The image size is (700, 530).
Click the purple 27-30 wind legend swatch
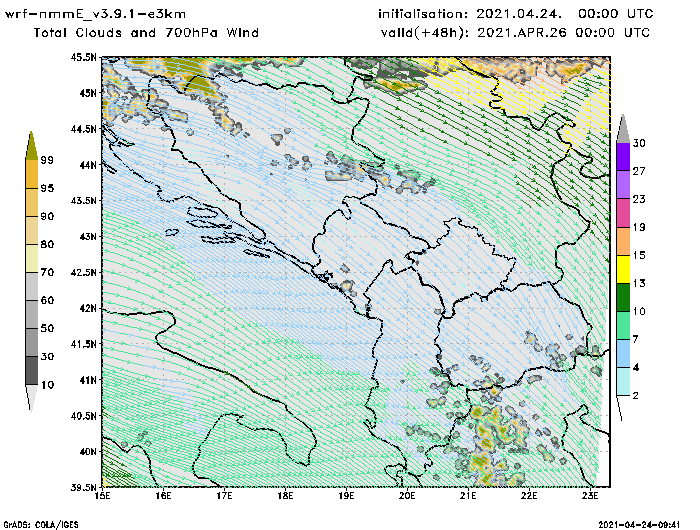click(x=623, y=157)
